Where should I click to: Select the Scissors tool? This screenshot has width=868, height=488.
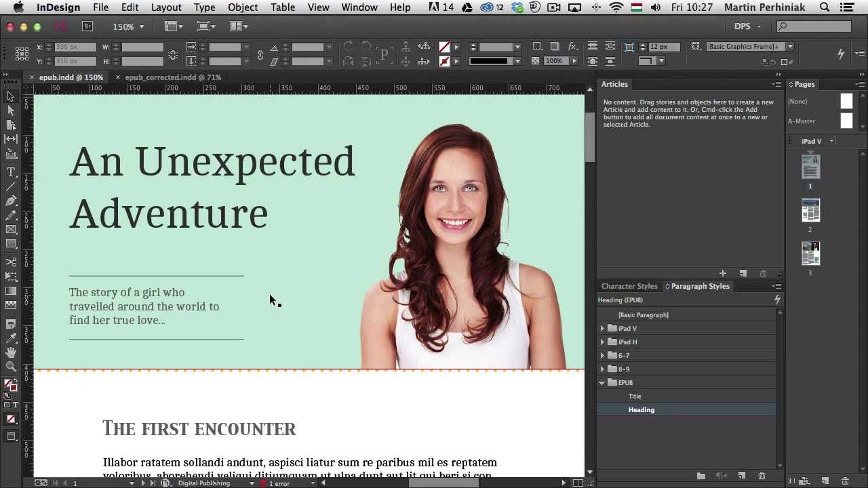pos(11,262)
